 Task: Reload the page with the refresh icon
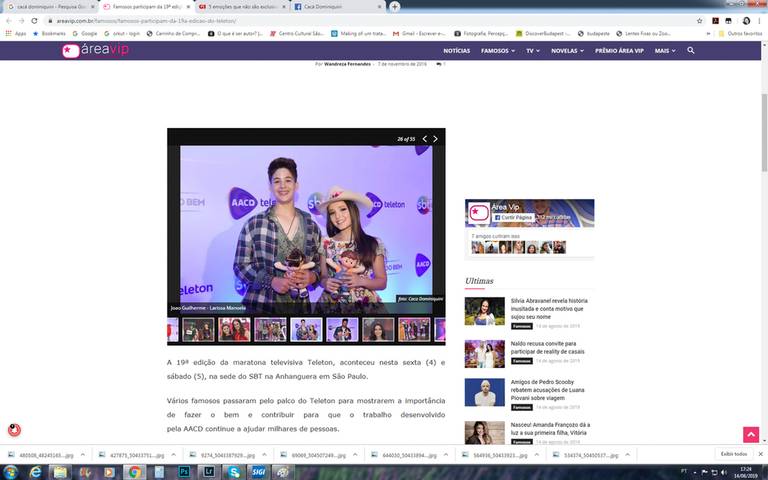(34, 20)
